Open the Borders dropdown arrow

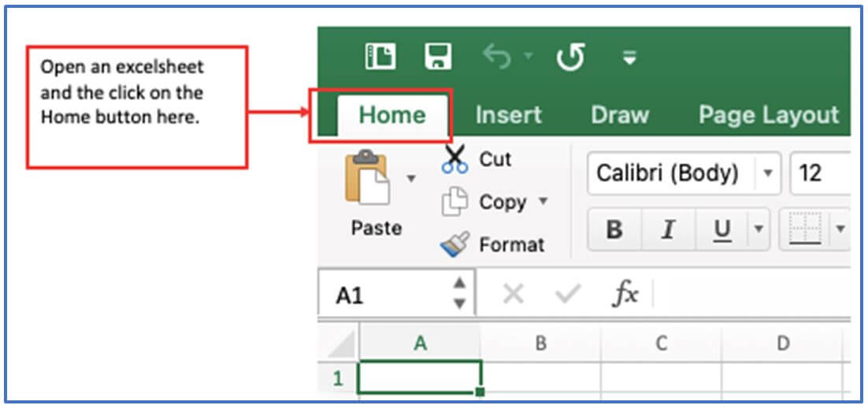click(841, 229)
